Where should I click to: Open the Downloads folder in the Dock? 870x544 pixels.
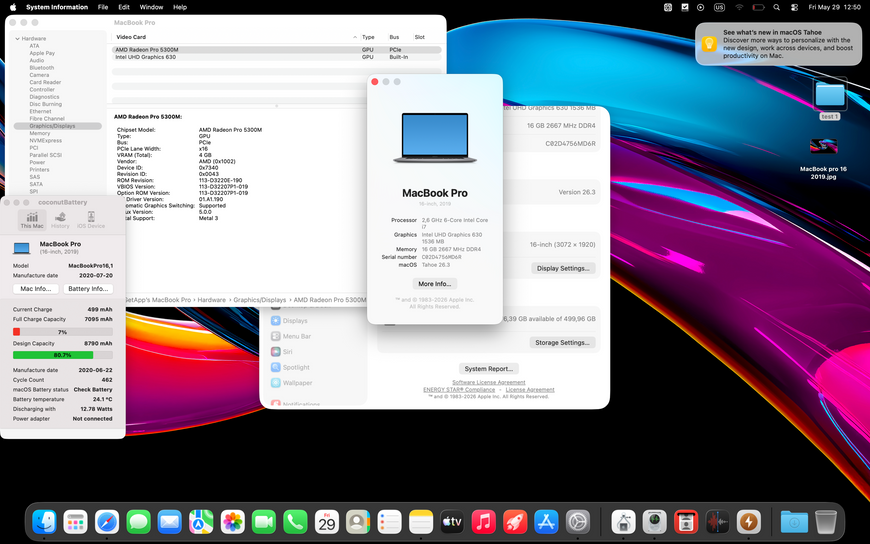[794, 522]
